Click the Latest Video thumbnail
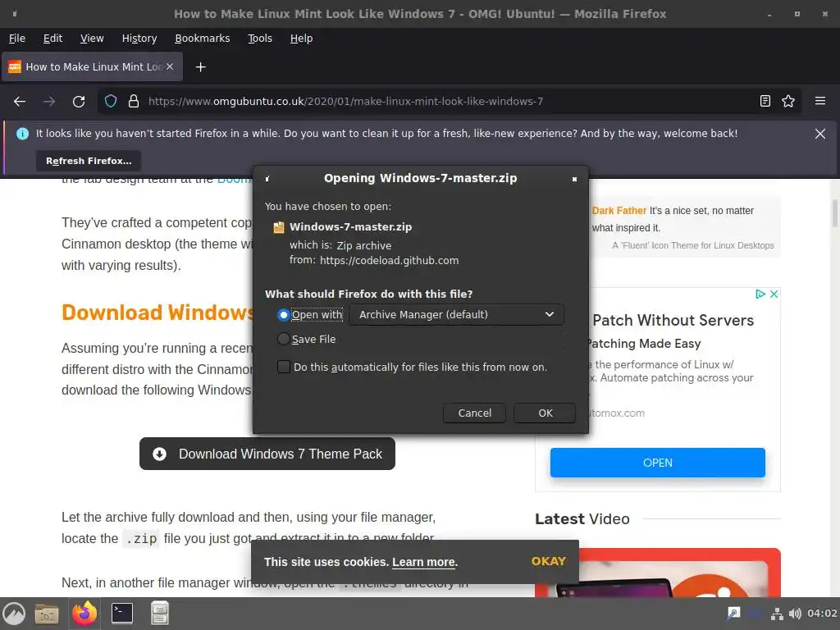Viewport: 840px width, 630px height. pos(658,573)
